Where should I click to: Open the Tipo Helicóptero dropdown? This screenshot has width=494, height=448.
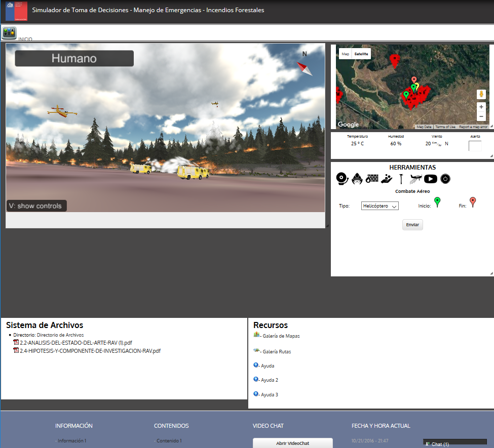click(x=380, y=206)
